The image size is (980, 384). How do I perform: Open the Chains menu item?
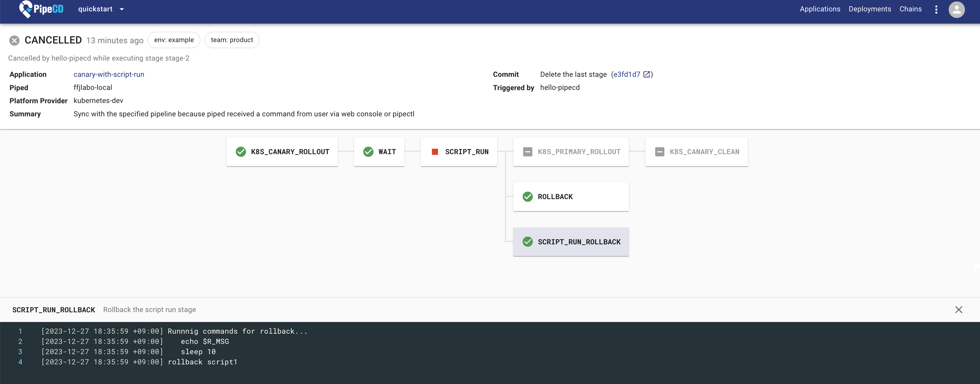point(910,9)
